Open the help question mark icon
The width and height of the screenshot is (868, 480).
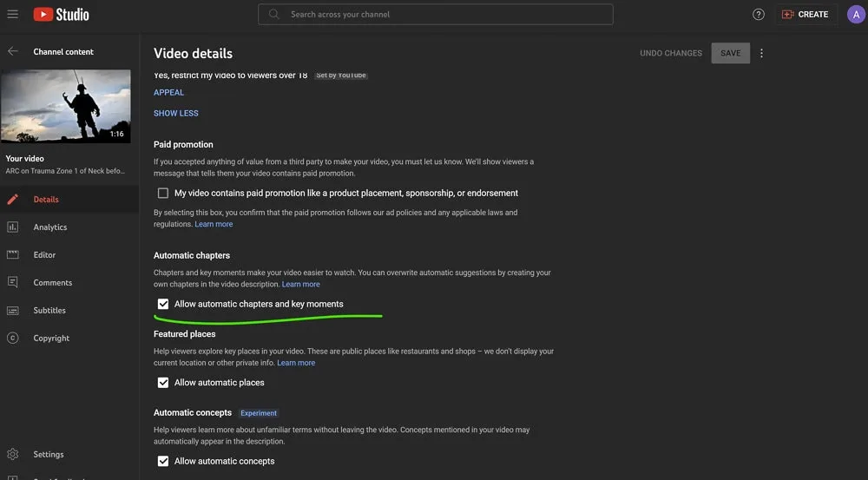point(759,15)
